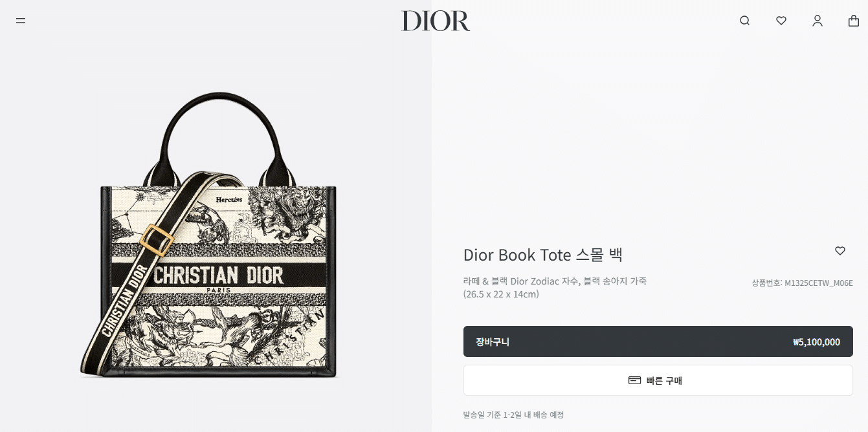Open the search magnifier icon
The image size is (868, 432).
[x=744, y=21]
